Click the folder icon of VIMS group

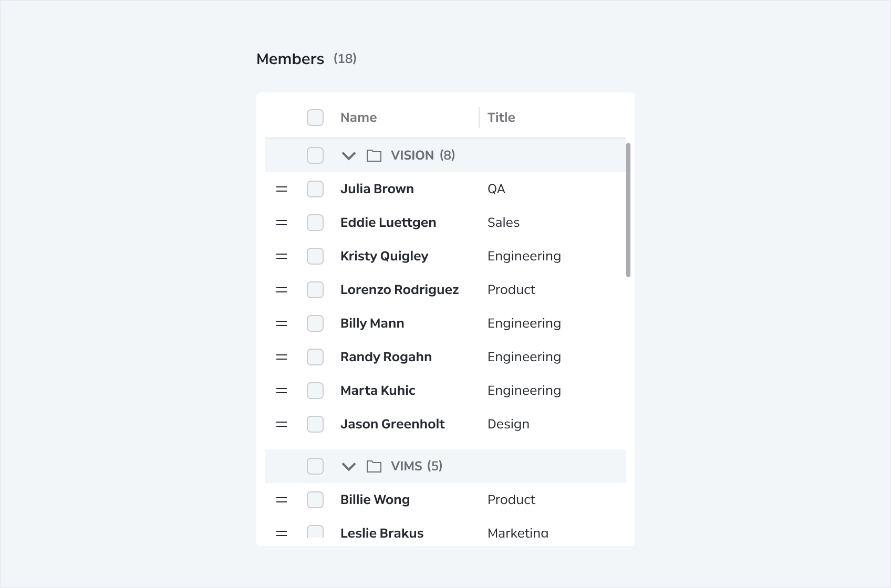pyautogui.click(x=374, y=466)
